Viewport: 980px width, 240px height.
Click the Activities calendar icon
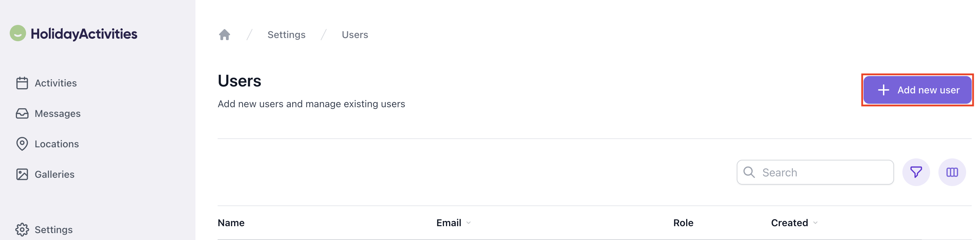22,83
